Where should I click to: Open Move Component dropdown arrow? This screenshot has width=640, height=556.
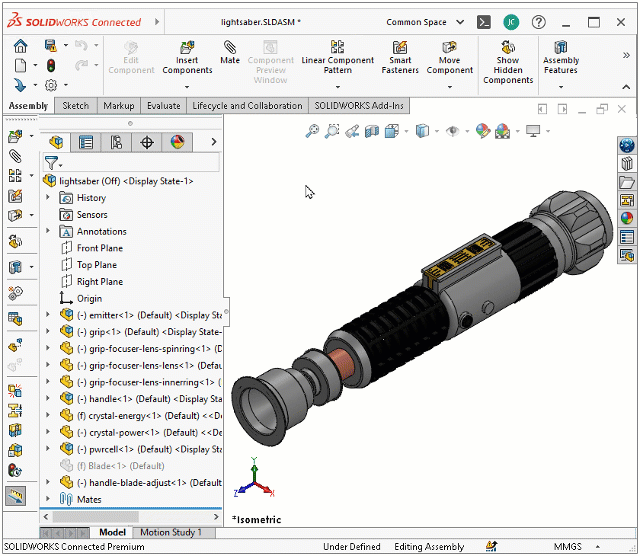(449, 87)
